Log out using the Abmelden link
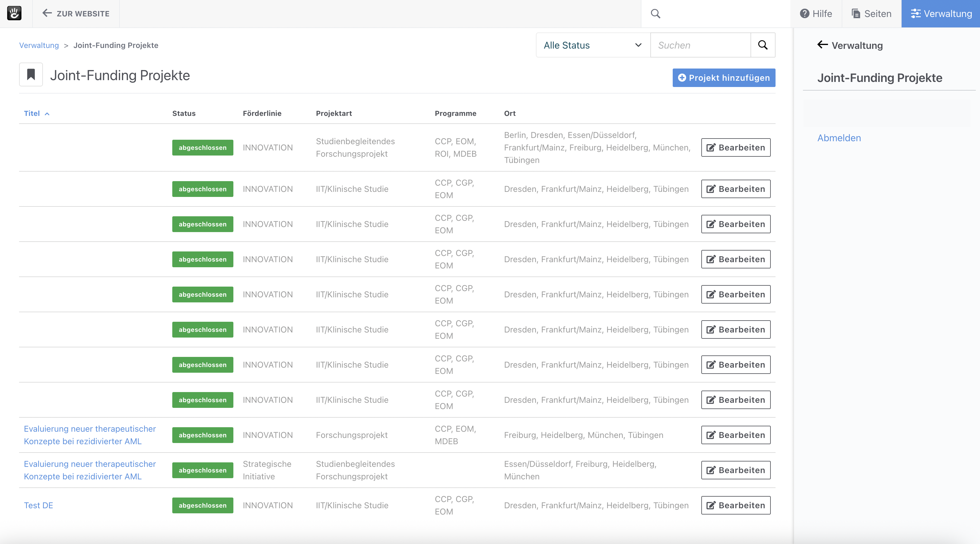The image size is (980, 544). pos(839,138)
